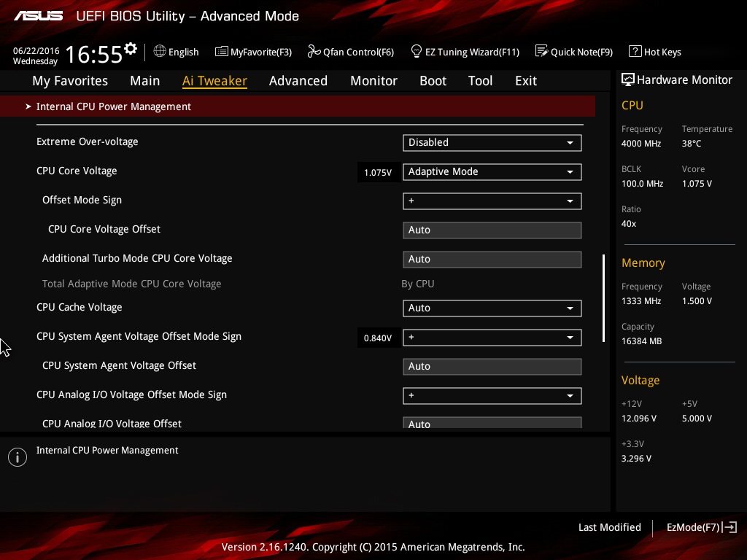
Task: Click the 16:55 clock display
Action: [x=94, y=54]
